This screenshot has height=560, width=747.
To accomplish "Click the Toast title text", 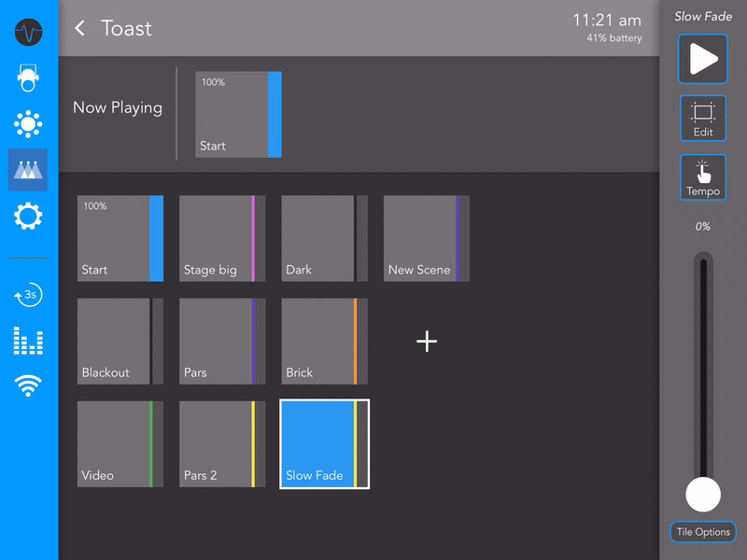I will point(126,28).
